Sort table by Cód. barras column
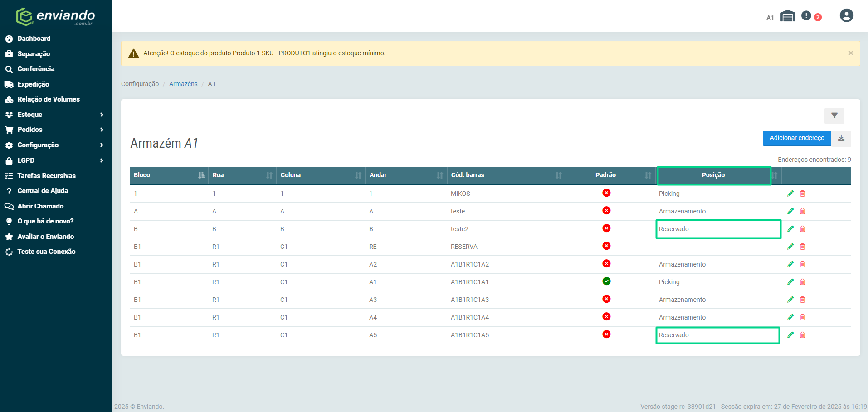The height and width of the screenshot is (412, 868). pos(507,175)
